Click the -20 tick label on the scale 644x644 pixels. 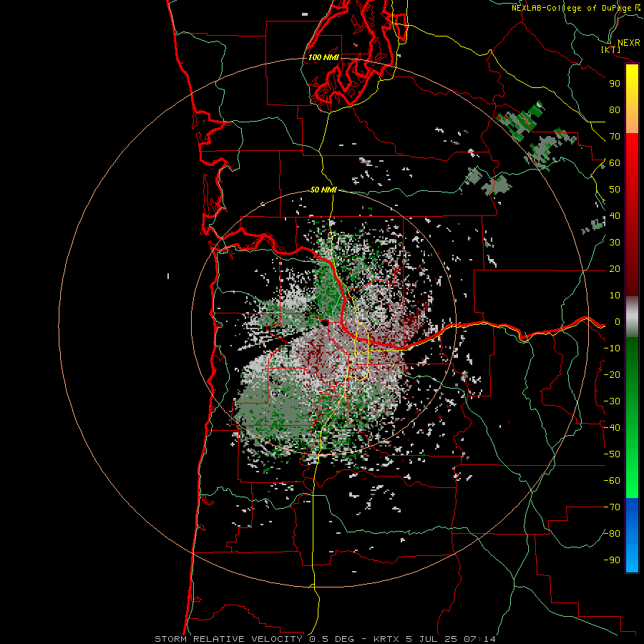tap(612, 375)
